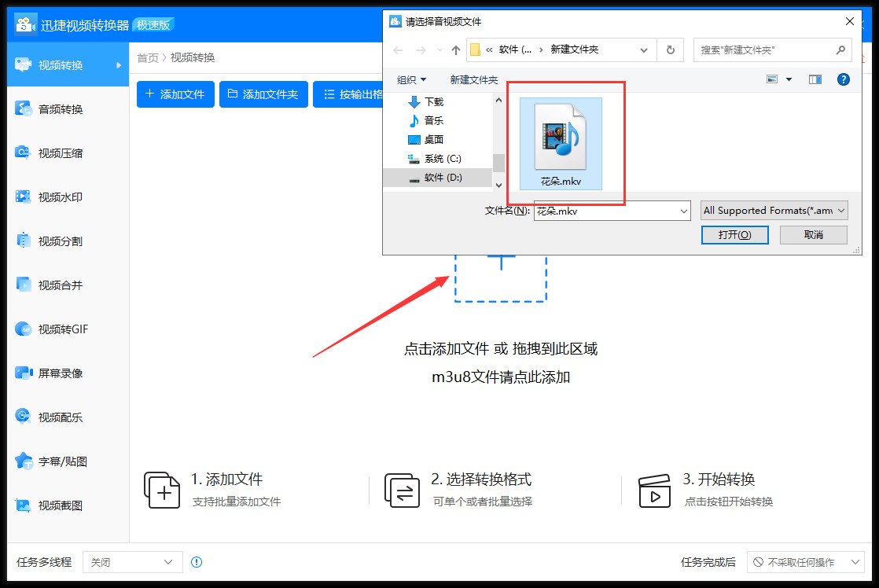Image resolution: width=879 pixels, height=588 pixels.
Task: Open the 组织 menu in the dialog
Action: click(411, 79)
